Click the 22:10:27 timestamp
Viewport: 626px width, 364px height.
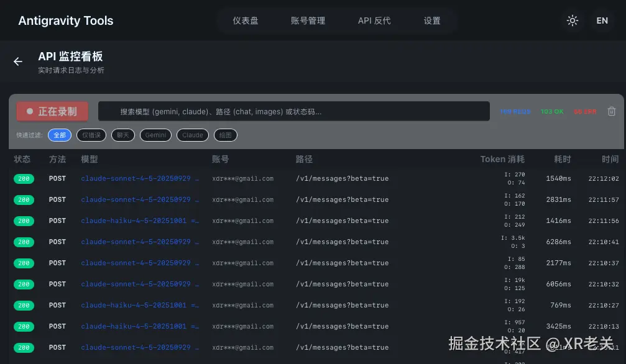[x=604, y=306]
